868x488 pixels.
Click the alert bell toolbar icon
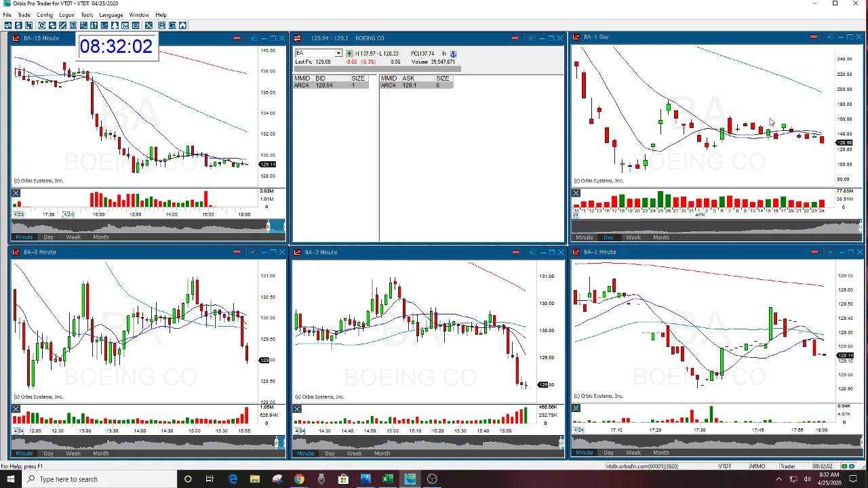click(115, 25)
